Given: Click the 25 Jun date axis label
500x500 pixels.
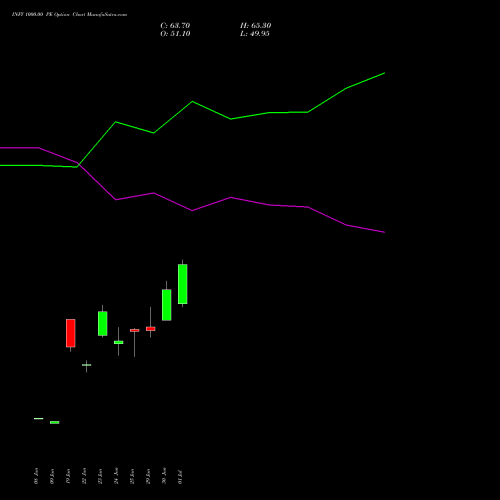Looking at the screenshot, I should click(132, 476).
